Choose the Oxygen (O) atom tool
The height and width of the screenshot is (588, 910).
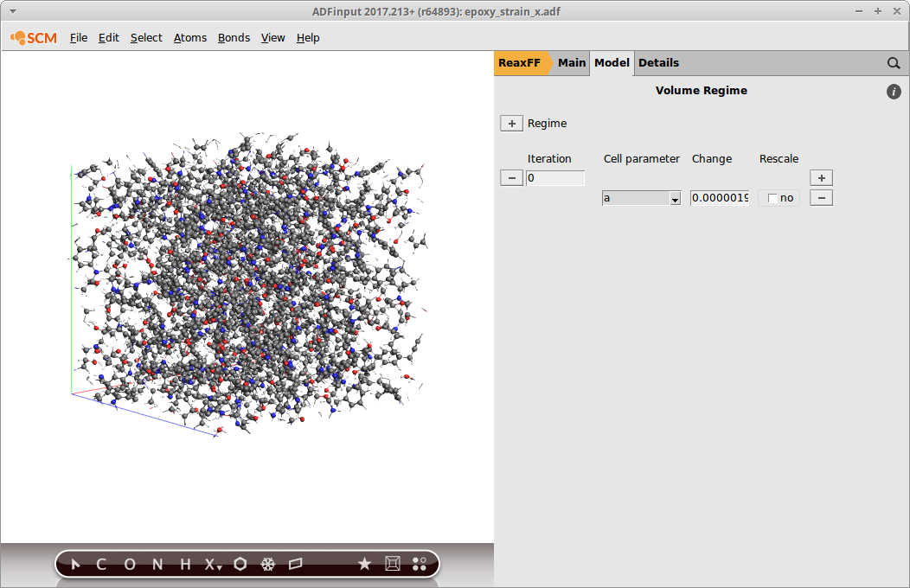tap(130, 565)
